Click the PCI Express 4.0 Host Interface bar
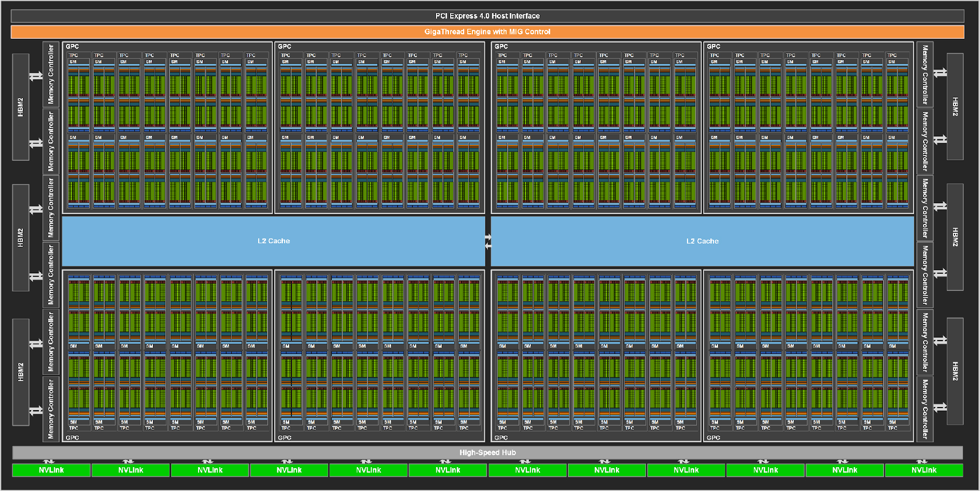The image size is (980, 491). point(487,16)
